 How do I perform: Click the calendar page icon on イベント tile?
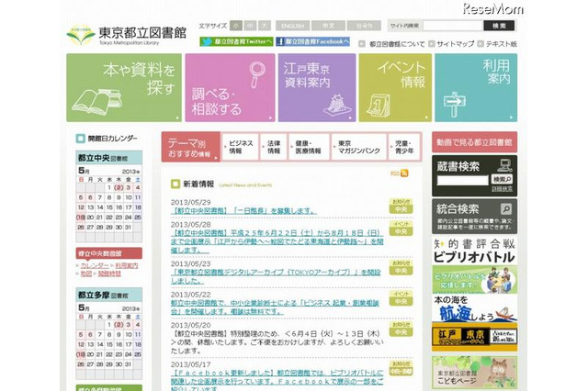click(378, 105)
